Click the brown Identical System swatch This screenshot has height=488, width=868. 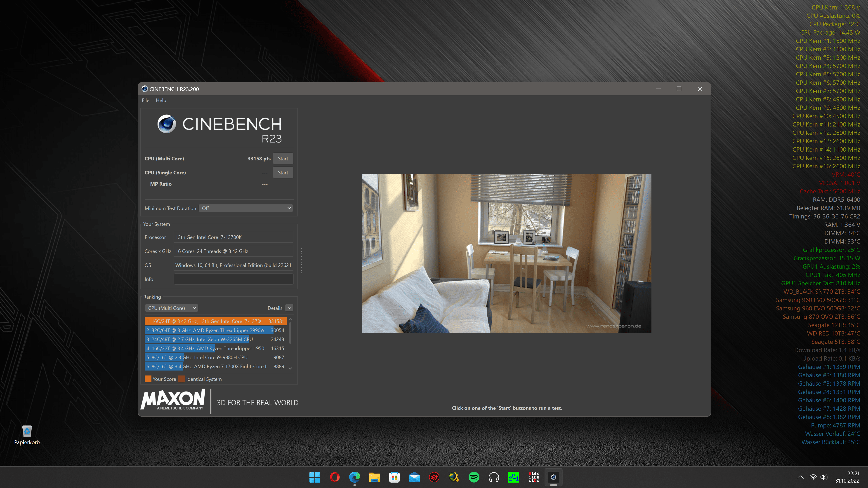pyautogui.click(x=182, y=379)
